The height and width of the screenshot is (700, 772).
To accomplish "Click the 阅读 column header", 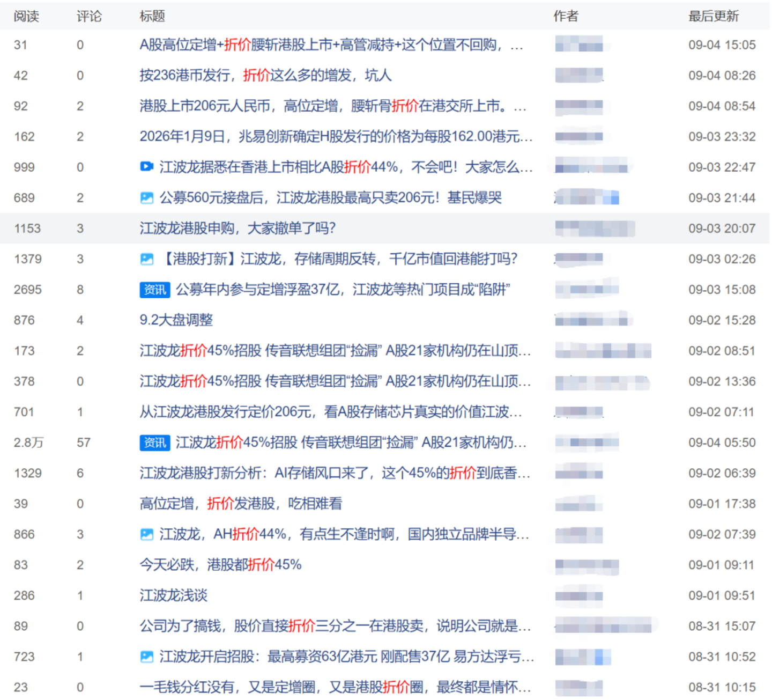I will tap(26, 16).
